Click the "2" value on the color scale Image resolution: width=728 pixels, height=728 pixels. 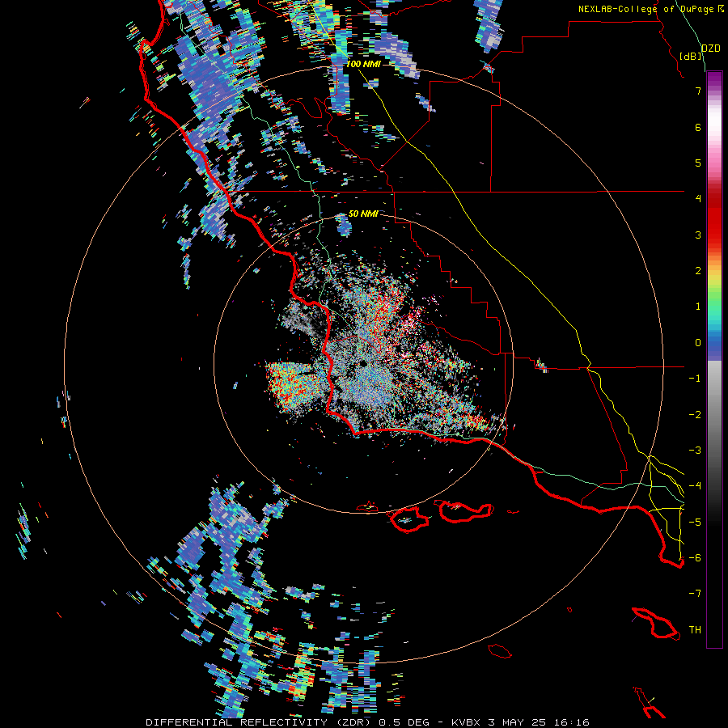[x=698, y=271]
